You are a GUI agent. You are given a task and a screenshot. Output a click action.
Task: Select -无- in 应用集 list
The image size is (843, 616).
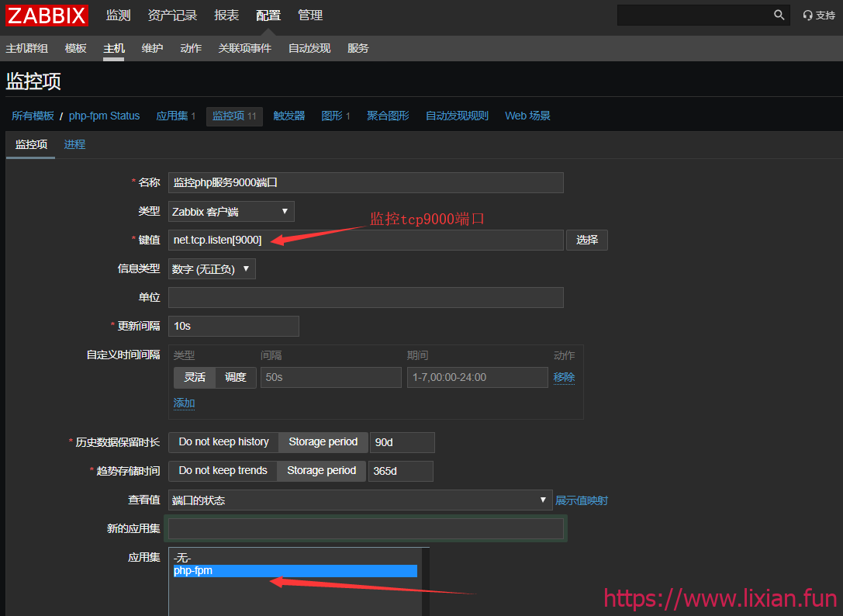(x=295, y=558)
